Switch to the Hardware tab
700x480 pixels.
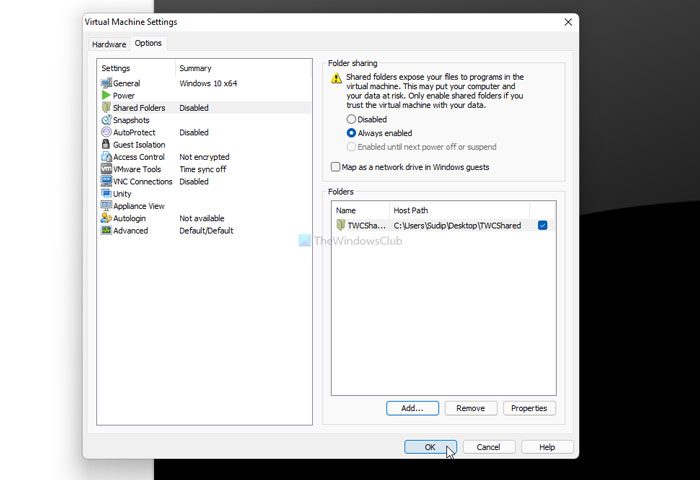coord(109,44)
